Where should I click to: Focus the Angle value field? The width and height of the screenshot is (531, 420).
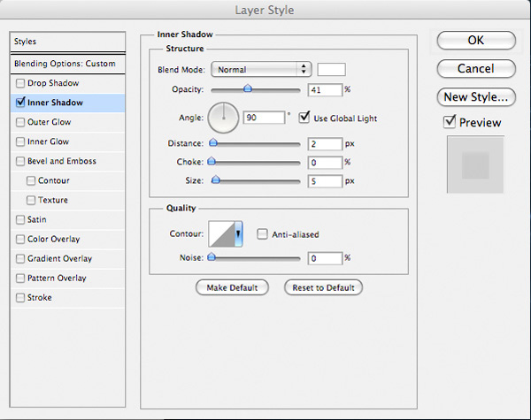[264, 118]
